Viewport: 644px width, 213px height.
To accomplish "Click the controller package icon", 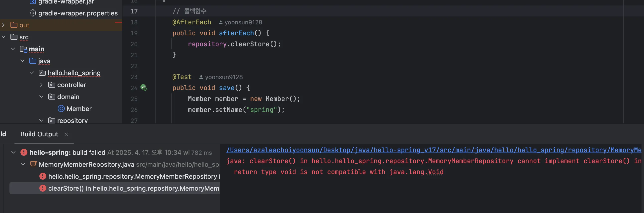I will coord(52,85).
